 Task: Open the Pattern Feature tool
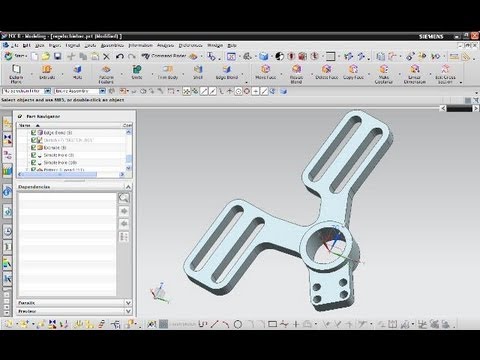tap(106, 74)
